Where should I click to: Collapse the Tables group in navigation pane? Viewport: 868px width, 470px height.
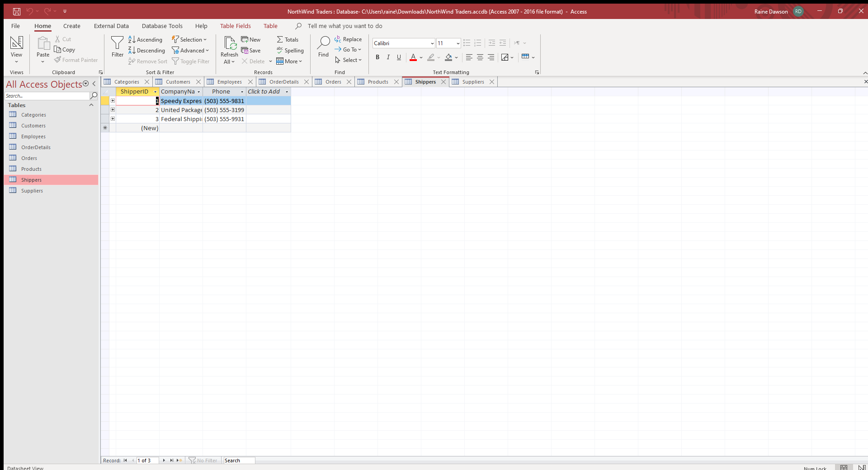[91, 105]
